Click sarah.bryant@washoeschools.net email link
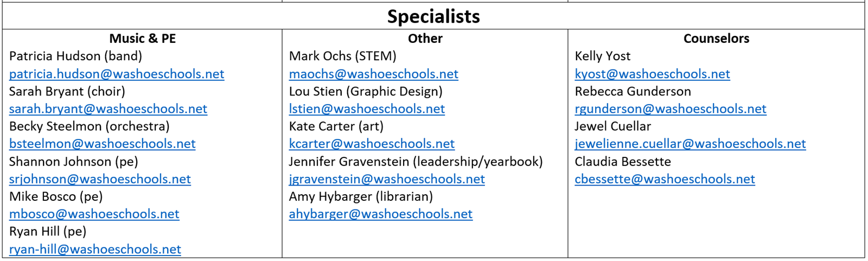The height and width of the screenshot is (261, 868). [x=108, y=109]
